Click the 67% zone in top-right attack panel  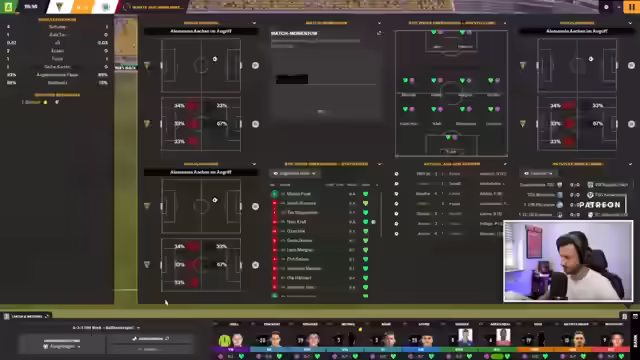coord(598,124)
